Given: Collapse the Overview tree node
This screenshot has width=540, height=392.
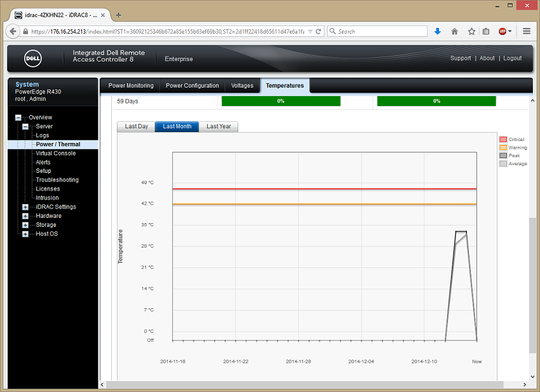Looking at the screenshot, I should pos(18,118).
